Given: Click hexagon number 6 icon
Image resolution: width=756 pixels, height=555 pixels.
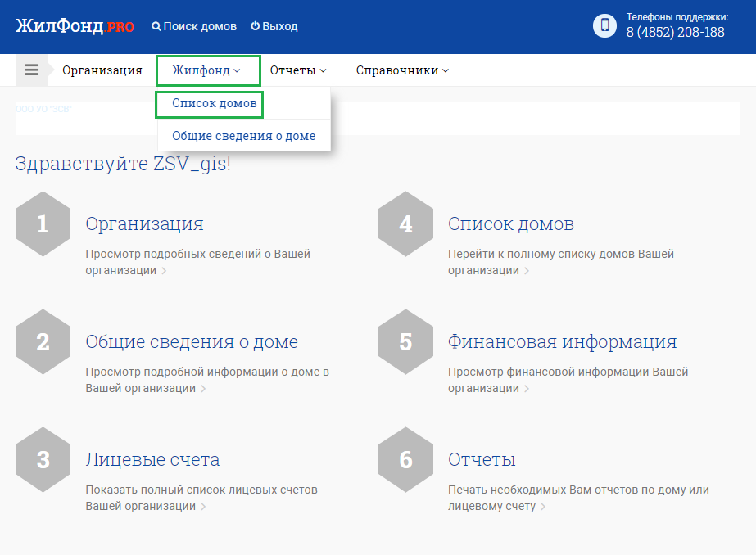Looking at the screenshot, I should [x=405, y=460].
